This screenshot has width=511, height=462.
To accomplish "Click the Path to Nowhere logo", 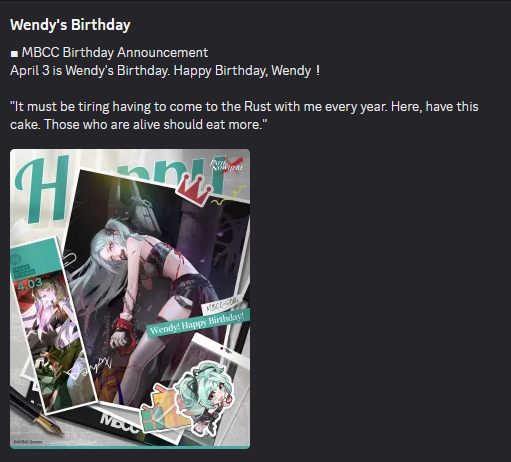I will (x=227, y=164).
